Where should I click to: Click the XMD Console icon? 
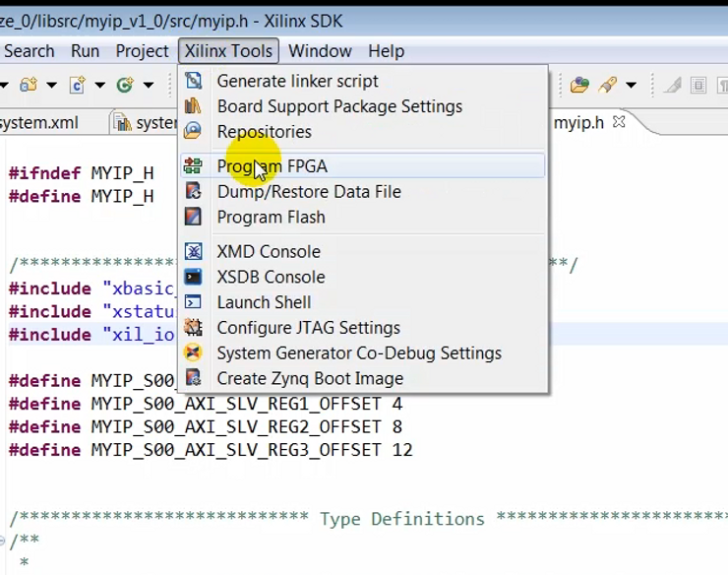[x=193, y=251]
